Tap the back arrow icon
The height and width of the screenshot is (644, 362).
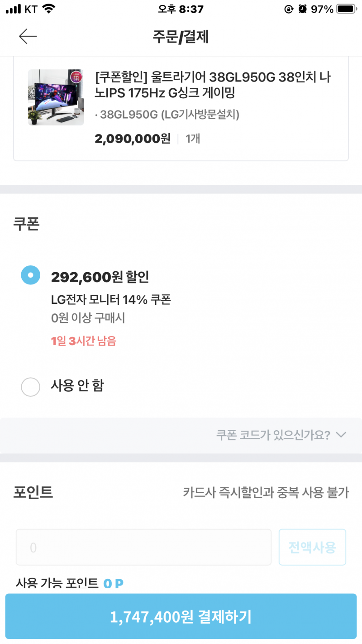pos(28,36)
